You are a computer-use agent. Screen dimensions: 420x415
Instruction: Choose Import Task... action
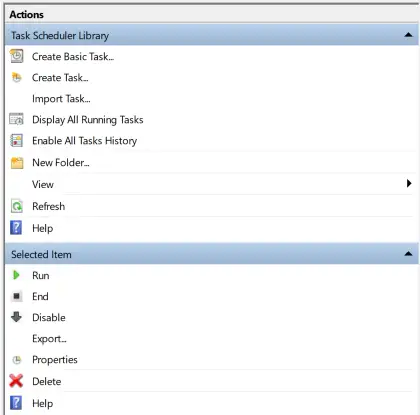click(61, 99)
